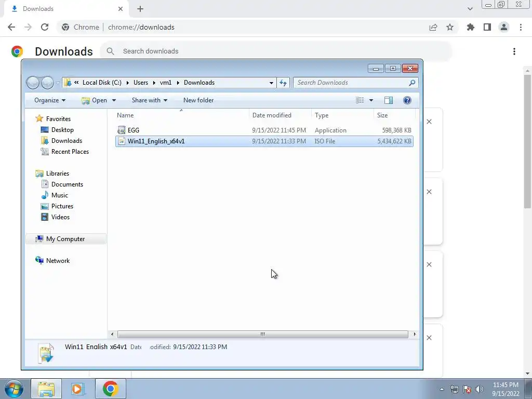
Task: Open Chrome extensions puzzle icon
Action: [471, 27]
